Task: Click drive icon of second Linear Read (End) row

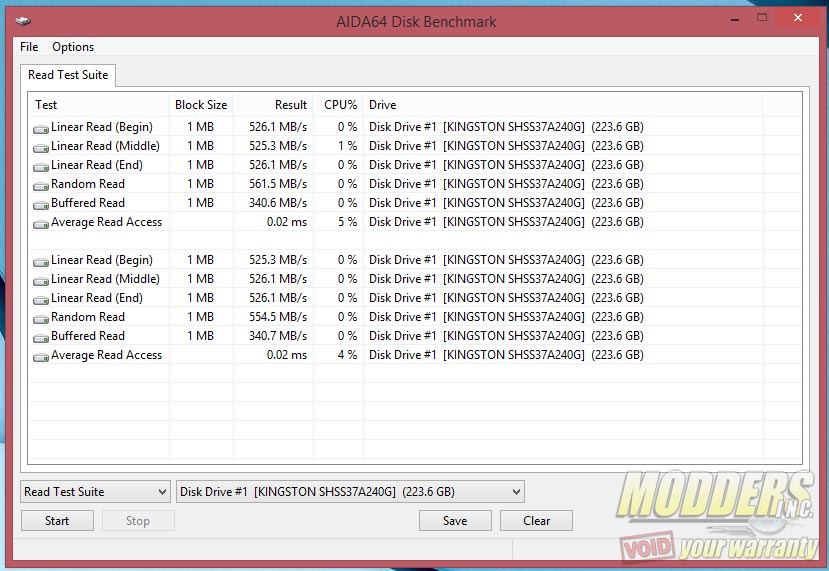Action: point(41,300)
